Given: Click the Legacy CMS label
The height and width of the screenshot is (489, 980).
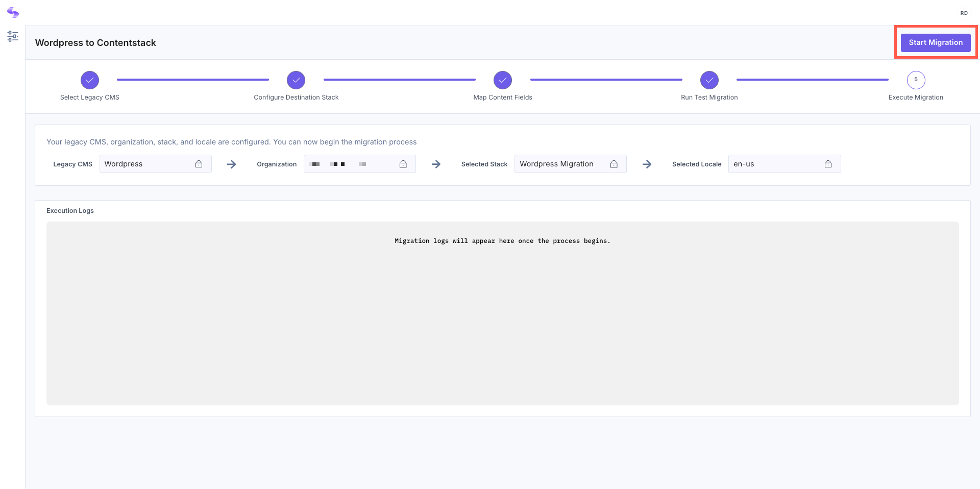Looking at the screenshot, I should (x=73, y=164).
